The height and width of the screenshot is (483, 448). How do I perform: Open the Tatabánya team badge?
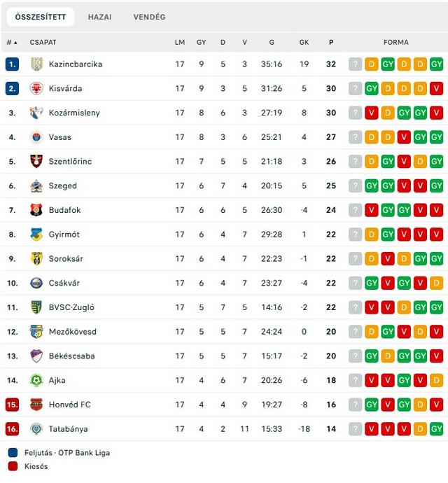click(36, 429)
